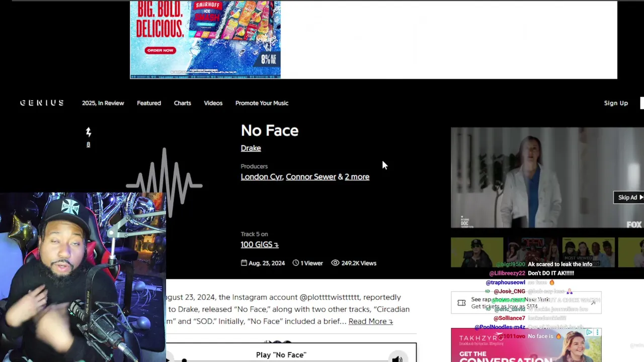The width and height of the screenshot is (644, 362).
Task: Click the 'Producers' label
Action: coord(254,166)
